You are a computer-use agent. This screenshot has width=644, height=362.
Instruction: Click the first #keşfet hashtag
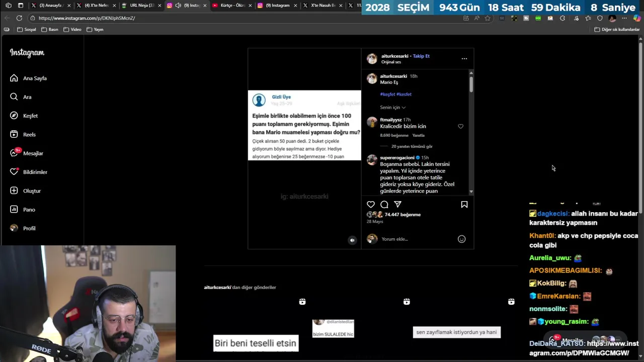(387, 95)
